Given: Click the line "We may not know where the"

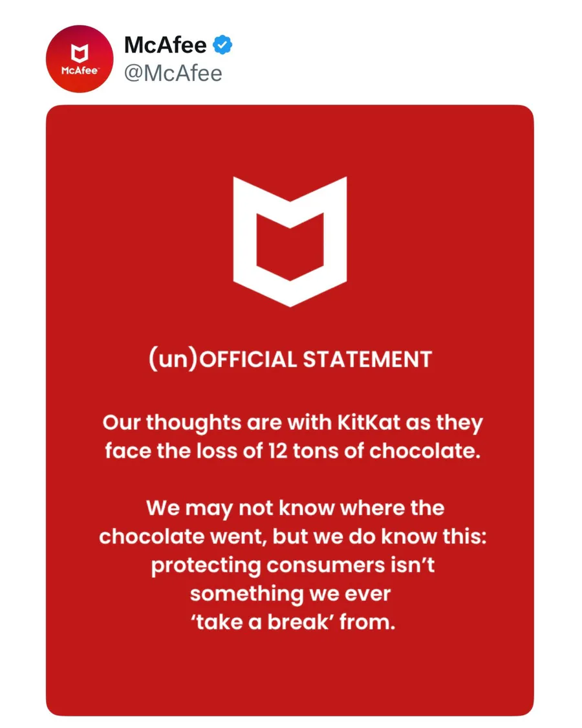Looking at the screenshot, I should 295,508.
